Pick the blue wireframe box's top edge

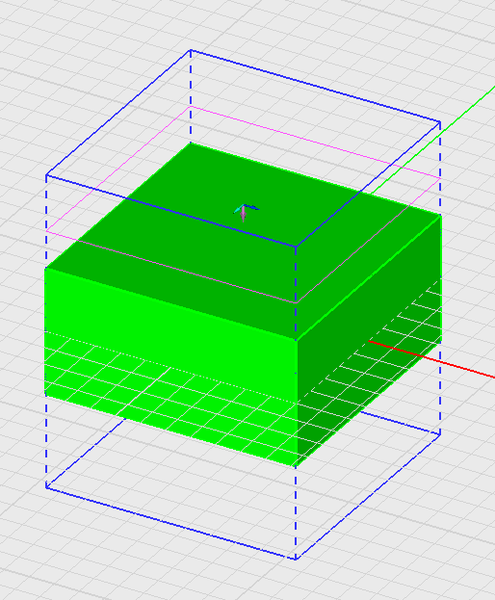pos(316,86)
